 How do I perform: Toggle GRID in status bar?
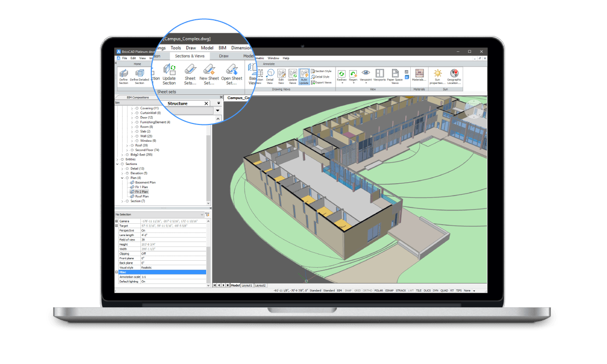pos(357,290)
